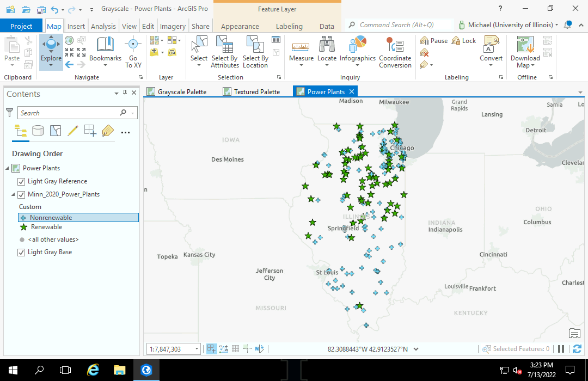Collapse the Power Plants map tree node
This screenshot has height=381, width=588.
pos(7,168)
